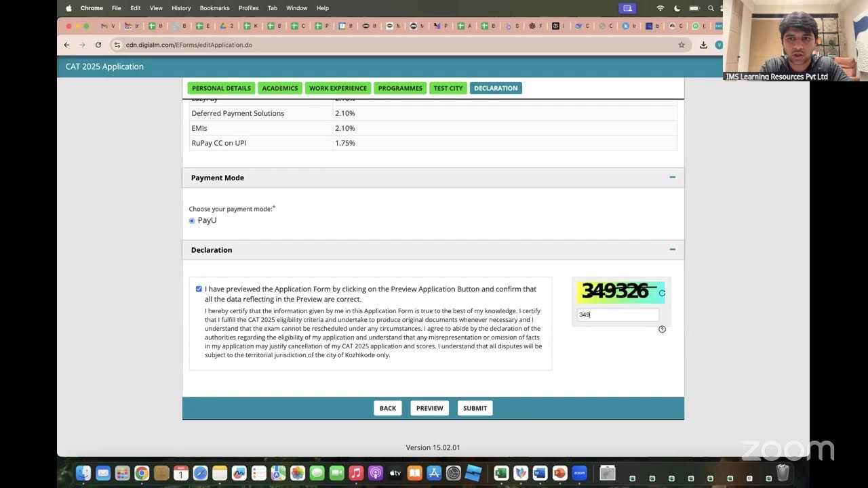
Task: Open the captcha help question mark
Action: (x=662, y=329)
